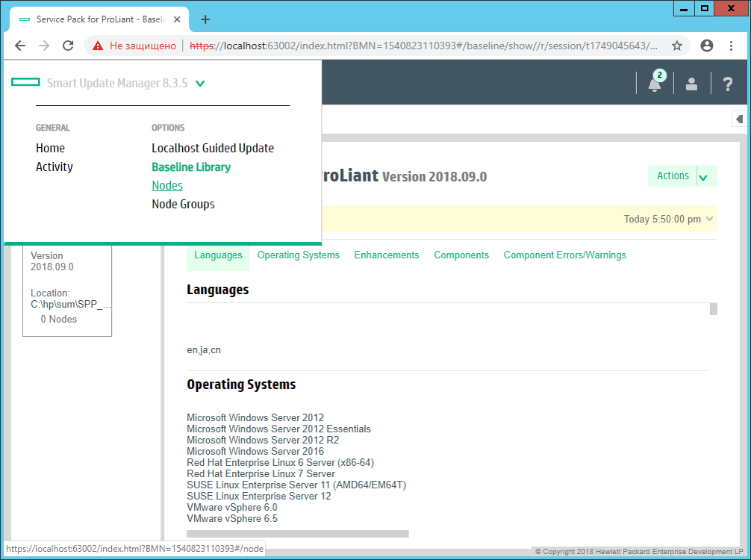
Task: Reload the page with the refresh icon
Action: coord(67,46)
